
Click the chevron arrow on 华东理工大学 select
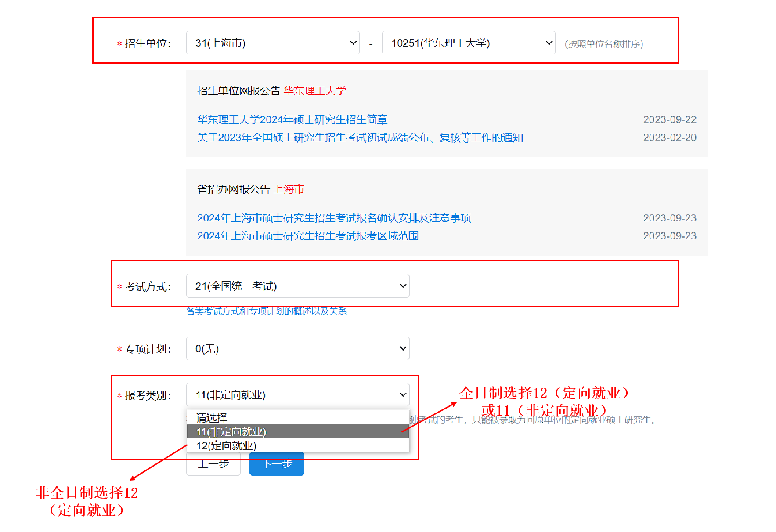click(549, 43)
